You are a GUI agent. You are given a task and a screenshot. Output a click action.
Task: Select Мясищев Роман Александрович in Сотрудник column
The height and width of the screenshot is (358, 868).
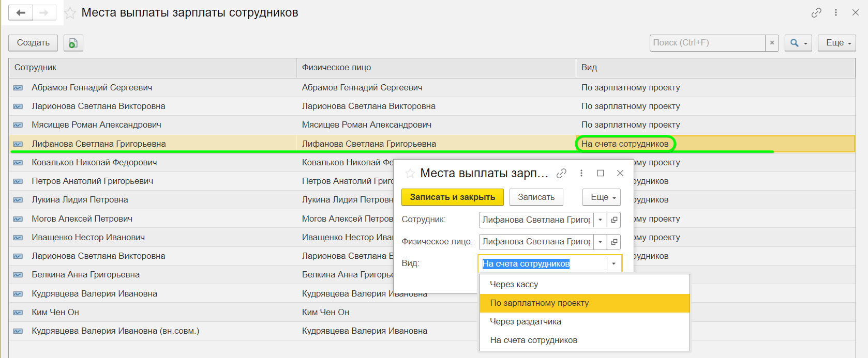pos(97,125)
